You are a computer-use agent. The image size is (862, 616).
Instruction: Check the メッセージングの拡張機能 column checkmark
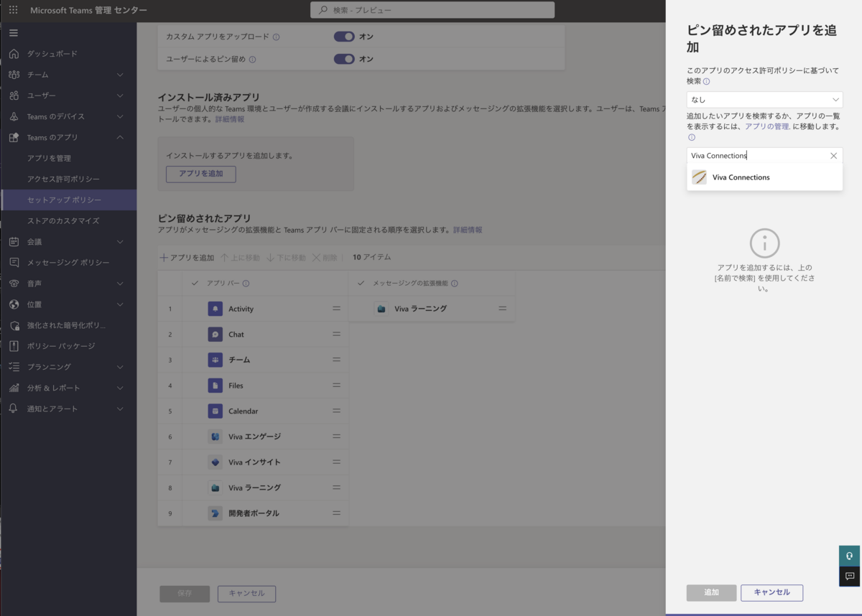pyautogui.click(x=361, y=284)
